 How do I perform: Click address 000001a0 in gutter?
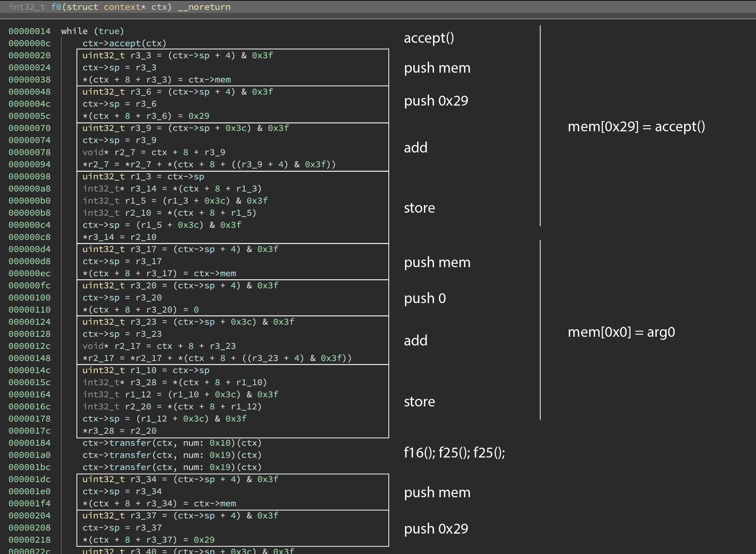(x=29, y=455)
